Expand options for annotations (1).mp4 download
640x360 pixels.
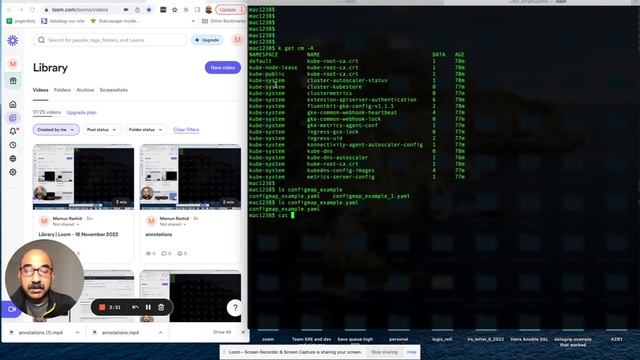pyautogui.click(x=78, y=333)
